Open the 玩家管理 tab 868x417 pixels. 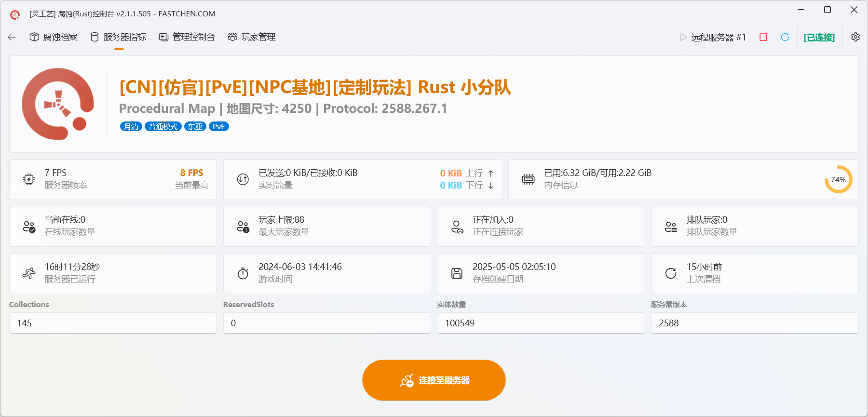252,37
